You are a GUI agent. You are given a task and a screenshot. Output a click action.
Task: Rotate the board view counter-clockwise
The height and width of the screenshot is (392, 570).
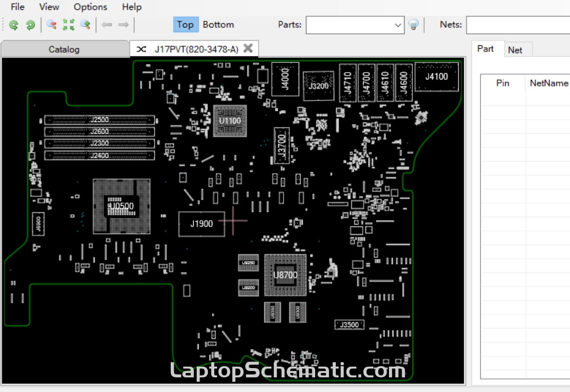(14, 25)
